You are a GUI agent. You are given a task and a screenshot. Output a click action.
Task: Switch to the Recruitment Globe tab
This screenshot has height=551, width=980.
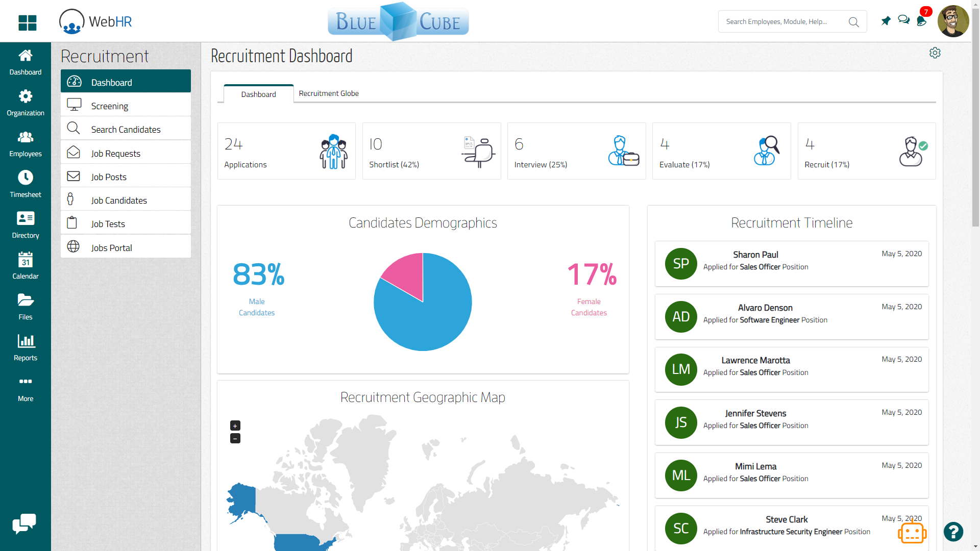(328, 93)
